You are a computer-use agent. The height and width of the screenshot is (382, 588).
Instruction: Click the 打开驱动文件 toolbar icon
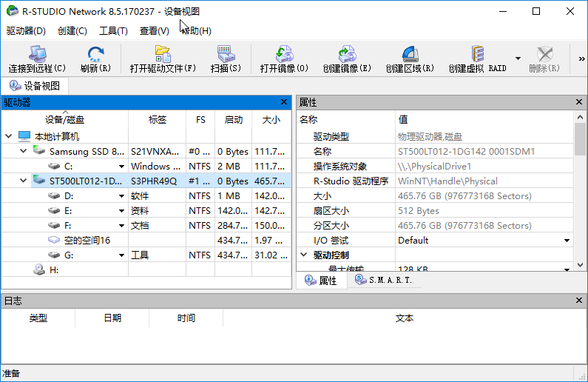click(163, 55)
